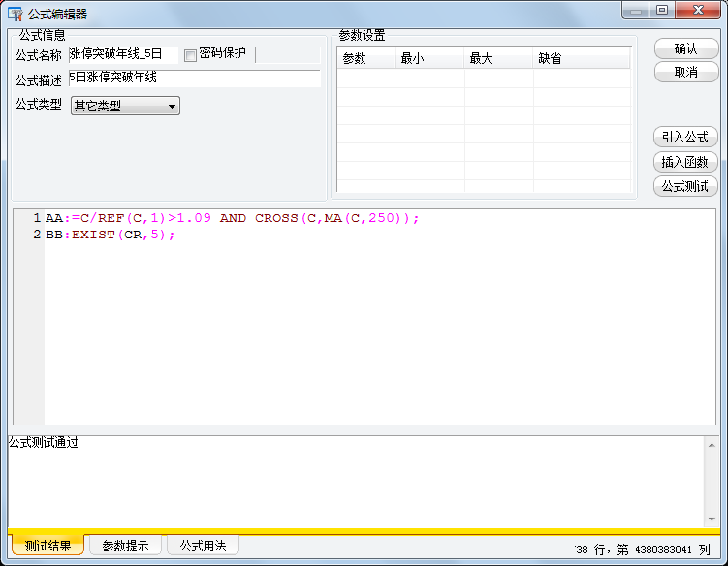Screen dimensions: 728x566
Task: Click the password input field
Action: pyautogui.click(x=287, y=55)
